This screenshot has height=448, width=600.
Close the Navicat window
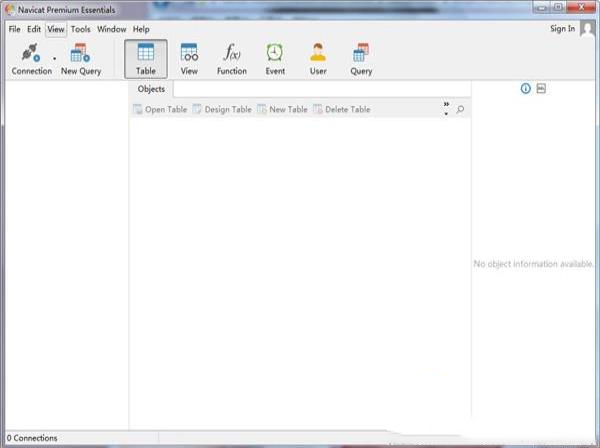point(581,8)
